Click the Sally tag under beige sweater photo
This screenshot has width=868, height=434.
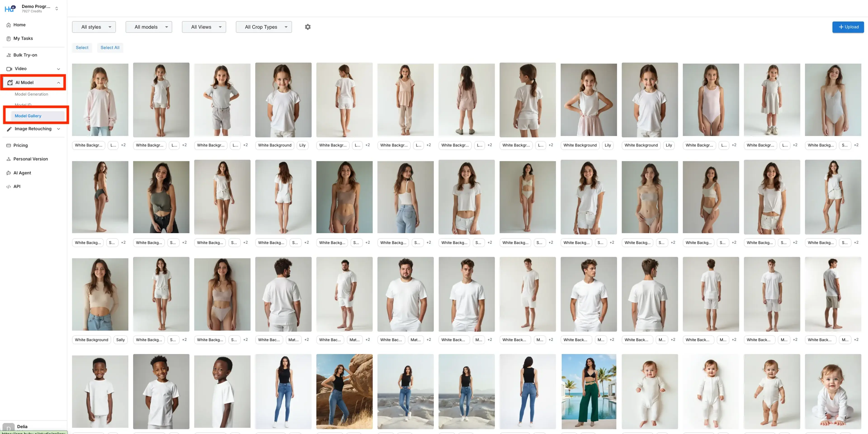120,340
